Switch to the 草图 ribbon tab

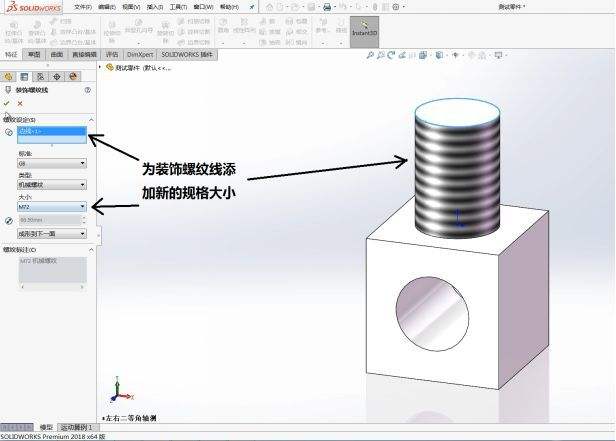[34, 55]
